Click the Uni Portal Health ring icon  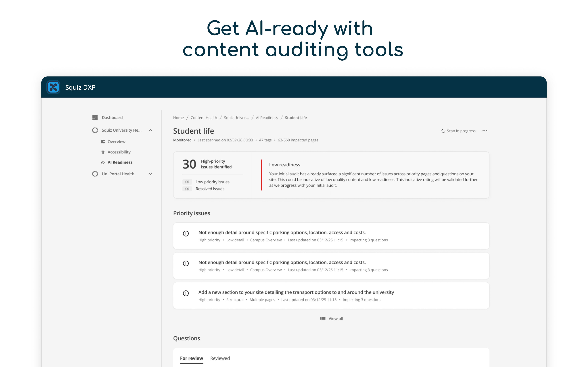[95, 174]
